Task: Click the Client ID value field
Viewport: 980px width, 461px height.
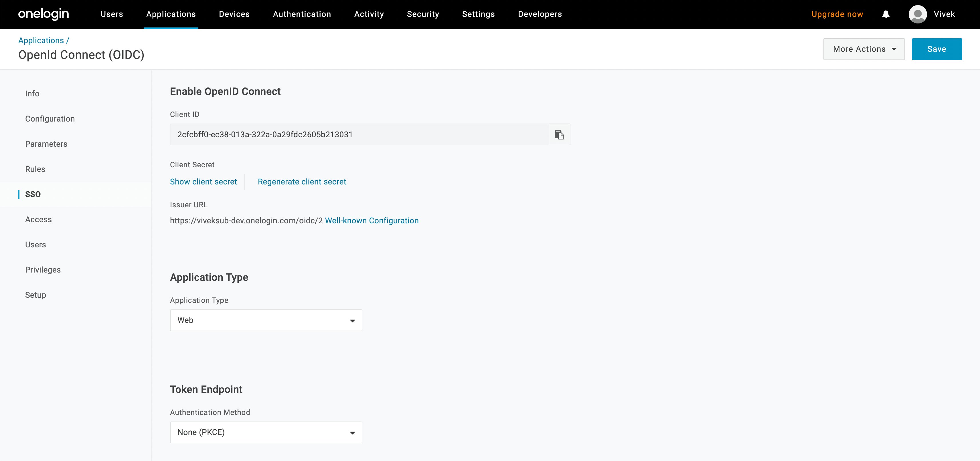Action: click(359, 134)
